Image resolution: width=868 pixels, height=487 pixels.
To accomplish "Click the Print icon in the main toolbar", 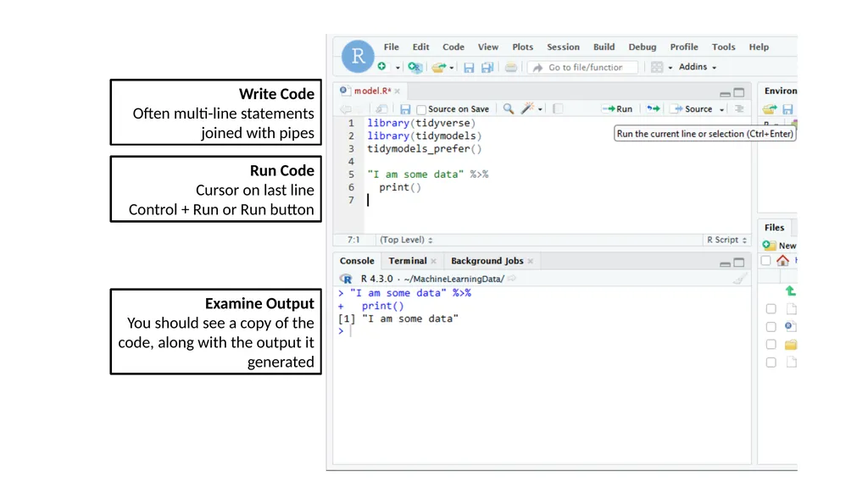I will click(x=511, y=68).
